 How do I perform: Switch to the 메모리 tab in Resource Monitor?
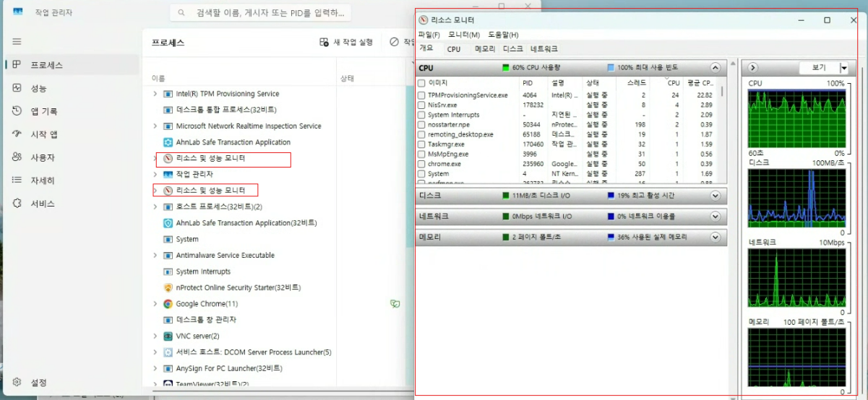484,49
